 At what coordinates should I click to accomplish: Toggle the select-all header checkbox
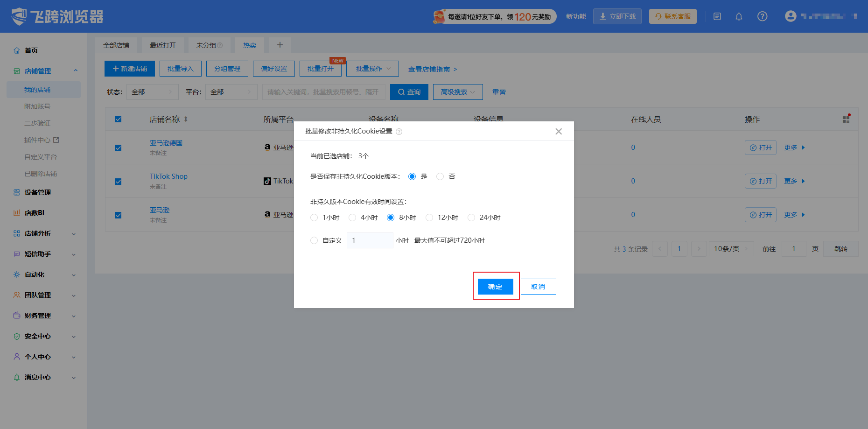118,119
